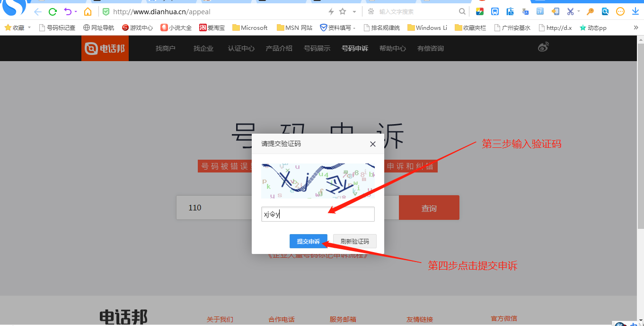Click the 刷新验证码 button

click(354, 242)
